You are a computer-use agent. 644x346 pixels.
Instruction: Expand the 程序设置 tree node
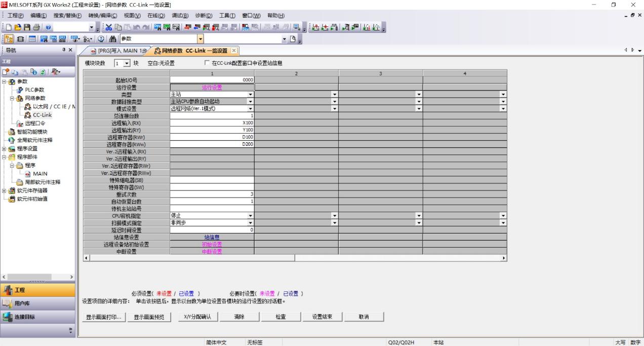tap(5, 148)
